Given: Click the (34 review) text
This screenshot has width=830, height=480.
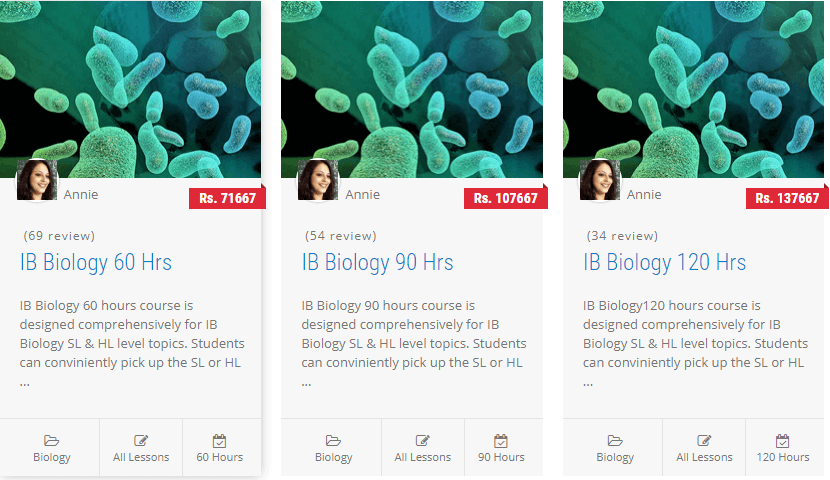Looking at the screenshot, I should pos(622,236).
